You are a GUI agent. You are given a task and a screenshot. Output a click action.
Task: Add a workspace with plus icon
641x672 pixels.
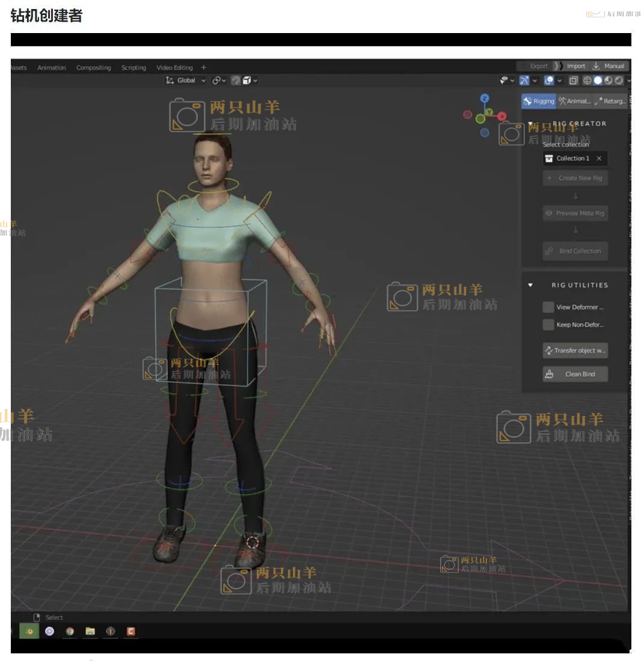point(203,68)
